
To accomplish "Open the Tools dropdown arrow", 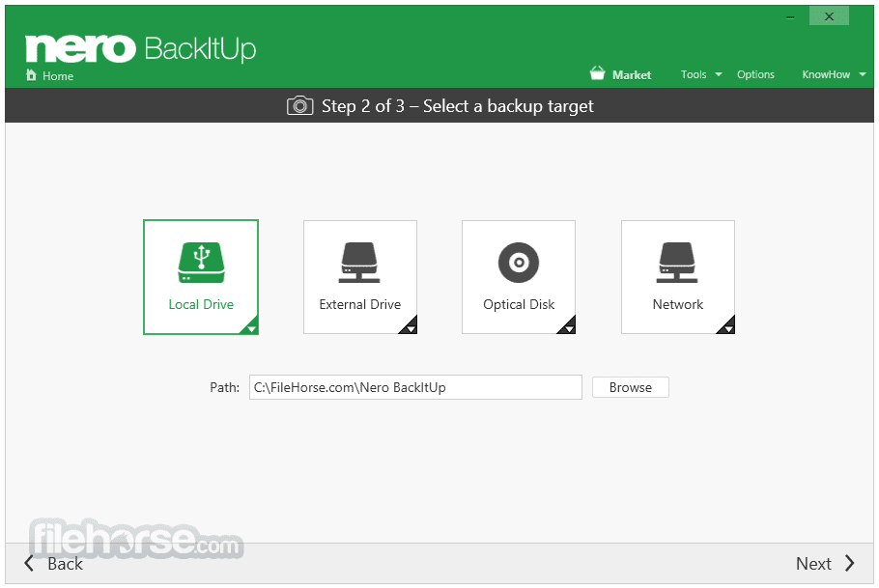I will [718, 74].
